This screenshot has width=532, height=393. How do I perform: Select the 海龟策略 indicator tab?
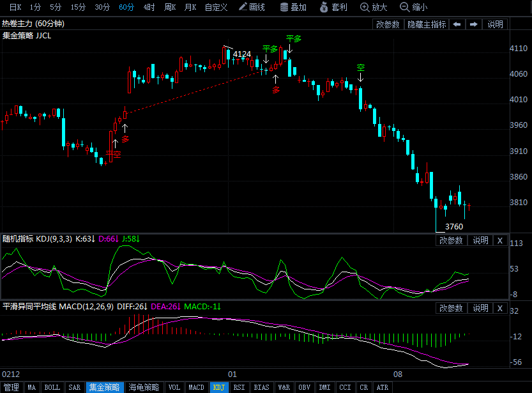pyautogui.click(x=144, y=387)
